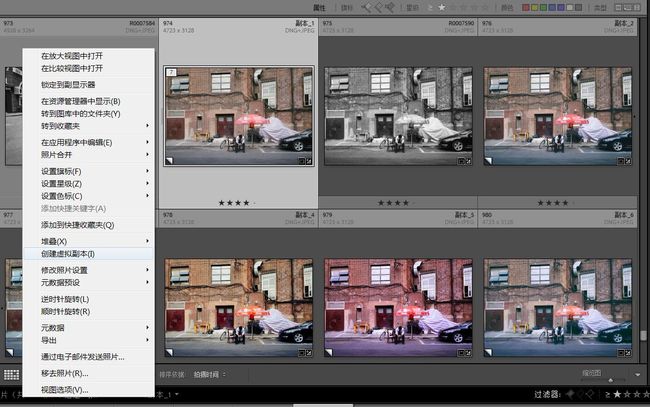The image size is (650, 407).
Task: Click virtual copy badge on photo 974
Action: [170, 160]
